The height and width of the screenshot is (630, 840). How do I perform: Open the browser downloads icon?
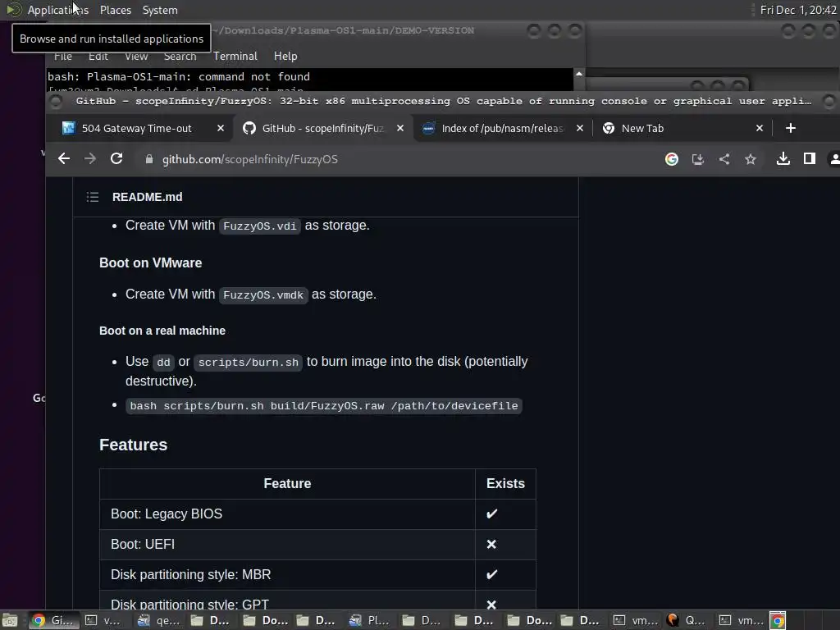tap(783, 158)
